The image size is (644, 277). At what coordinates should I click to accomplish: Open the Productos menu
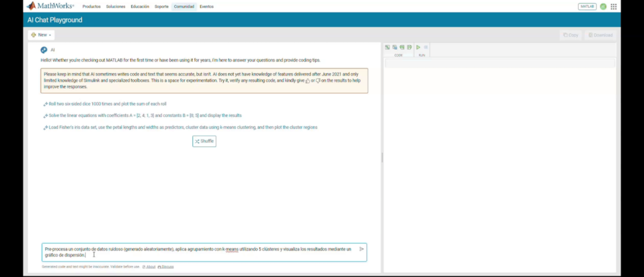click(91, 6)
